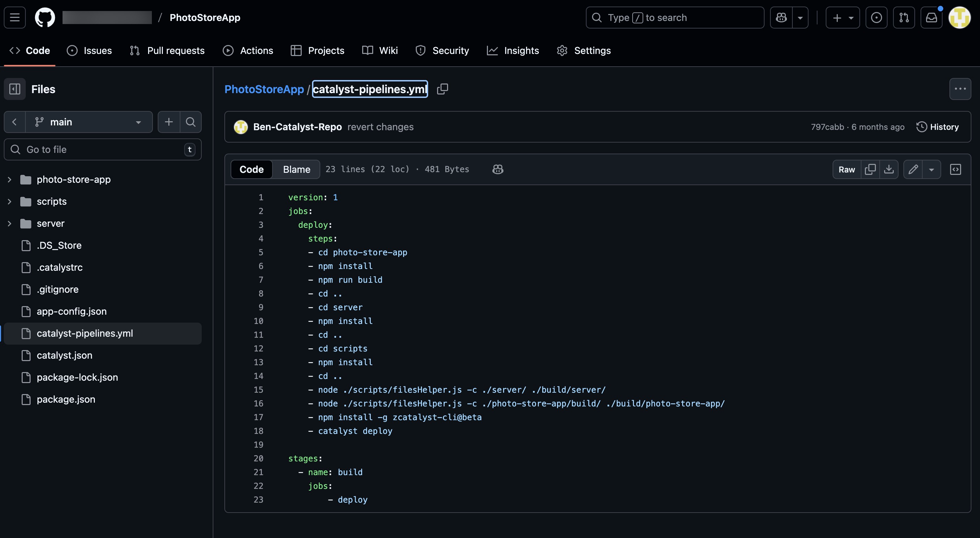Screen dimensions: 980x538
Task: Copy the file path
Action: click(x=443, y=89)
